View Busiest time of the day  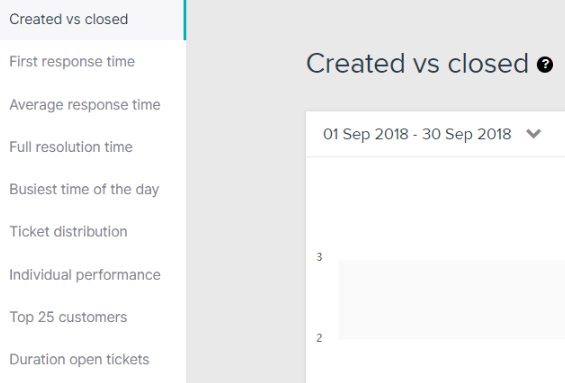tap(84, 190)
